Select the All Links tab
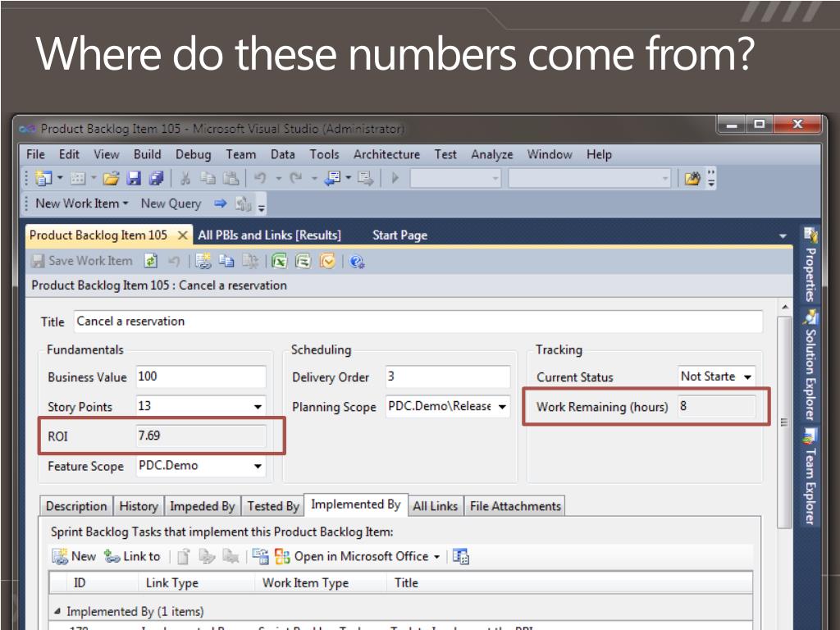 (436, 506)
